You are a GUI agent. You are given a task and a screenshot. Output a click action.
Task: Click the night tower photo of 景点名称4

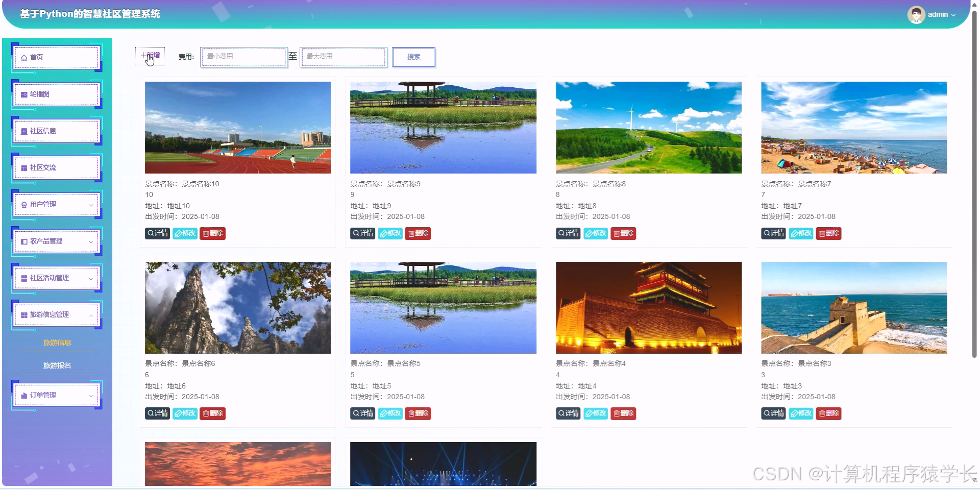pyautogui.click(x=649, y=308)
